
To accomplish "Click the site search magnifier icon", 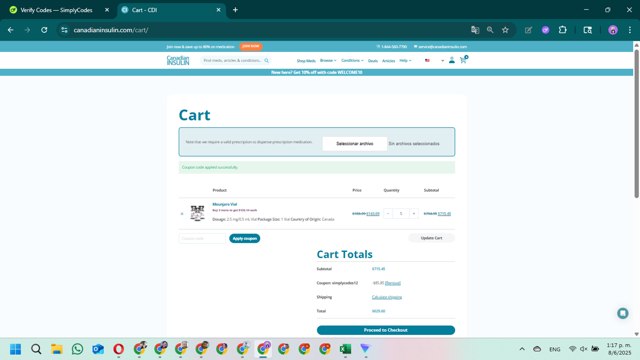I will pos(267,60).
